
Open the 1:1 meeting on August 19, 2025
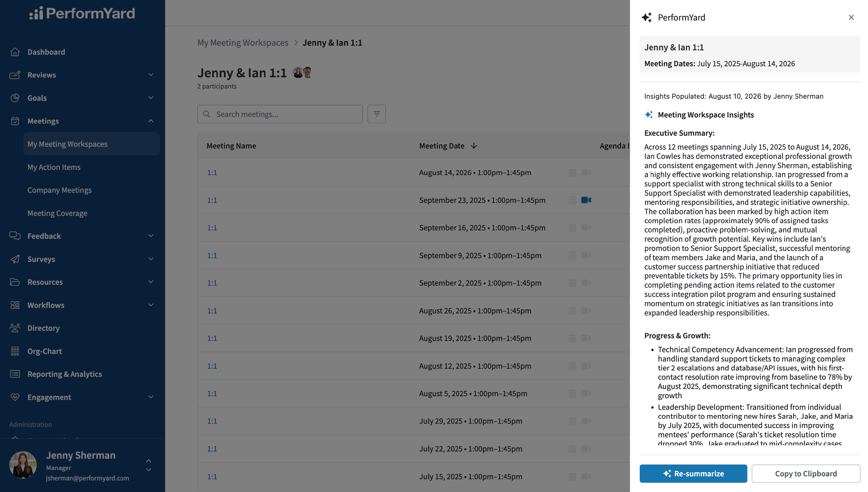pos(212,338)
